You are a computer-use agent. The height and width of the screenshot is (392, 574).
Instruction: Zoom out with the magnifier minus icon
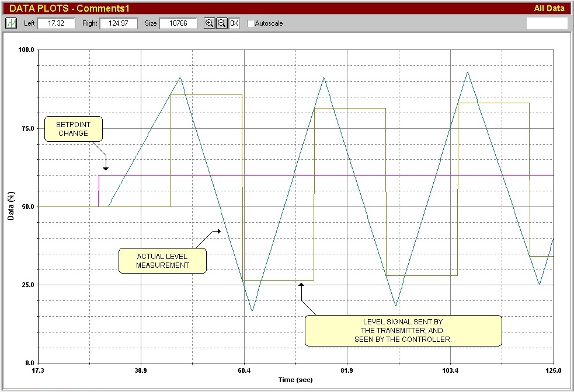click(222, 23)
